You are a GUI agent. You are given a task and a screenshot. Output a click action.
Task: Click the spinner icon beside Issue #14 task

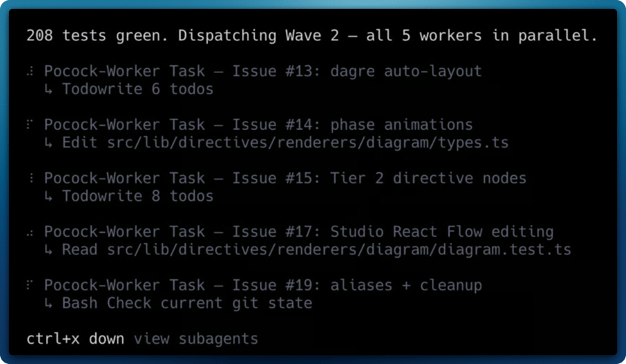pyautogui.click(x=30, y=125)
